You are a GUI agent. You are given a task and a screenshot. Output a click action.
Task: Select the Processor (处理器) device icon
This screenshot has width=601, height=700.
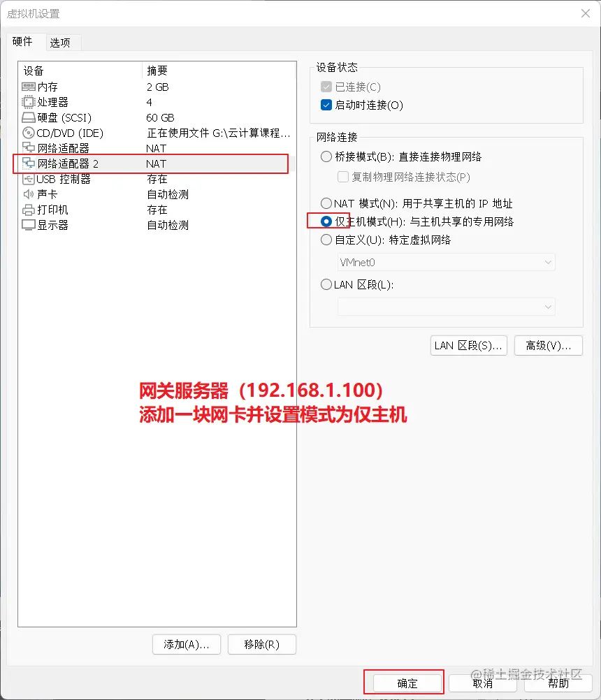pyautogui.click(x=28, y=102)
